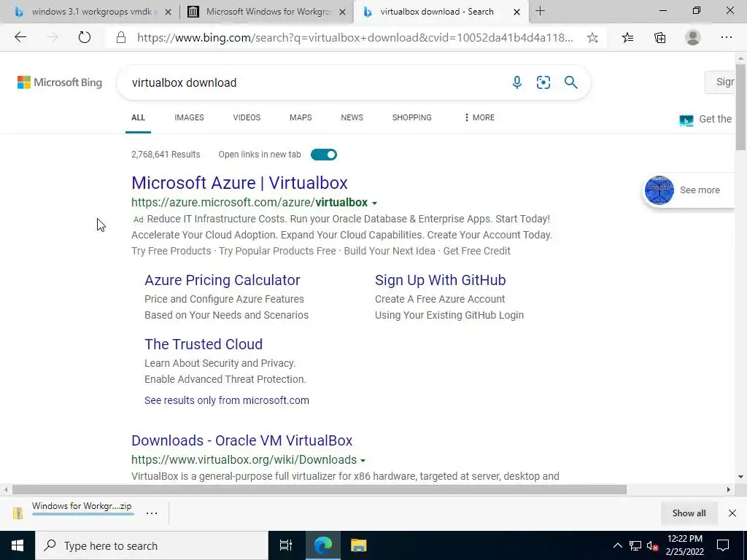Close the downloads bar
The height and width of the screenshot is (560, 747).
[x=732, y=513]
